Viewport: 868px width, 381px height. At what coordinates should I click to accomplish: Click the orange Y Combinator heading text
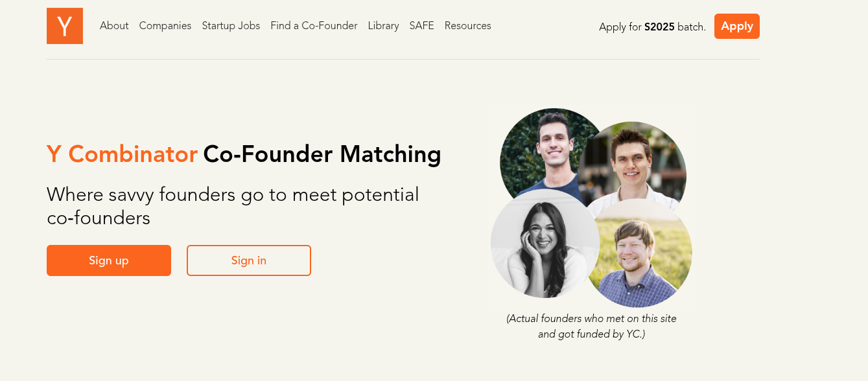pyautogui.click(x=122, y=154)
